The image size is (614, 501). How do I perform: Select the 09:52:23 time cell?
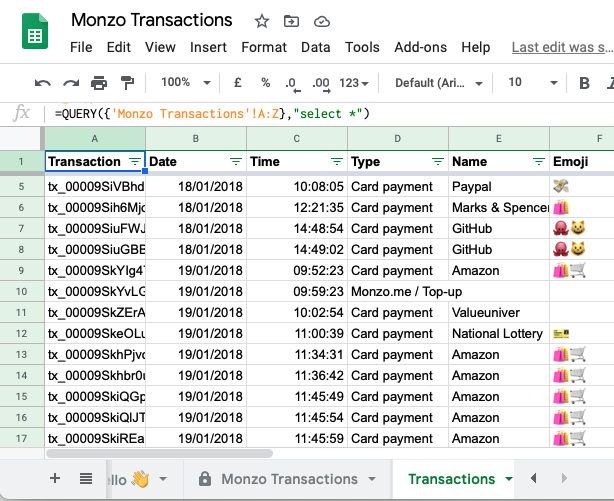[297, 271]
